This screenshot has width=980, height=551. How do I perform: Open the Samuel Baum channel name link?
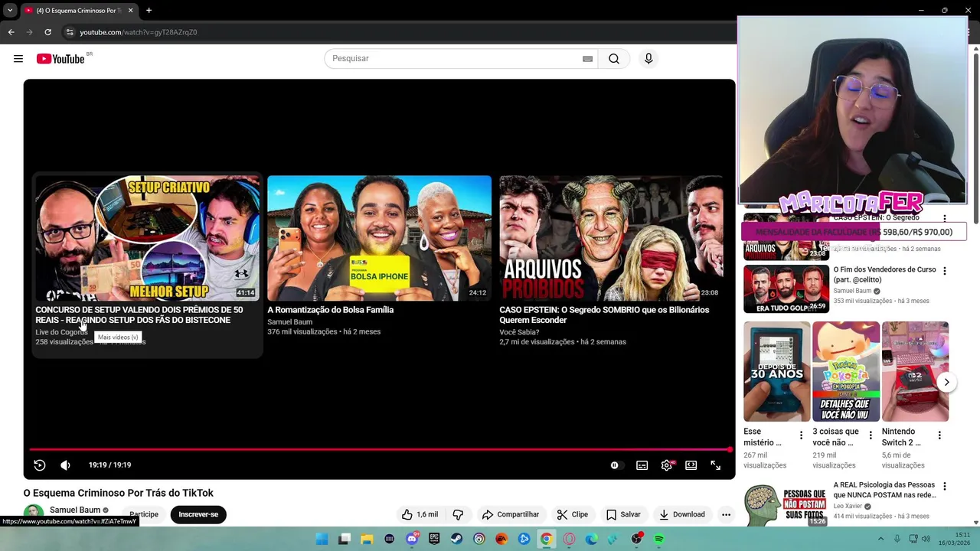click(75, 510)
